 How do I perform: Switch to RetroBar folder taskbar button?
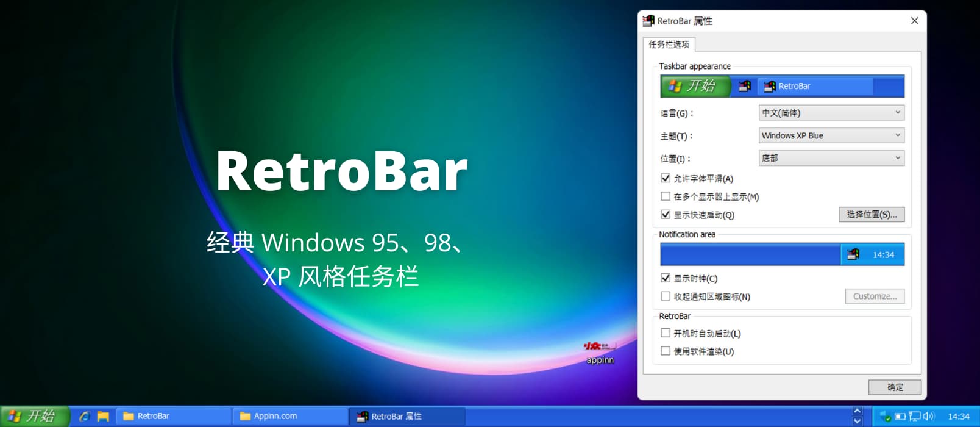[x=173, y=416]
